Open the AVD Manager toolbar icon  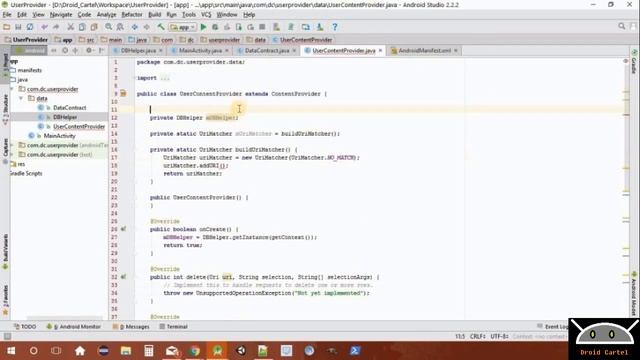pyautogui.click(x=277, y=27)
